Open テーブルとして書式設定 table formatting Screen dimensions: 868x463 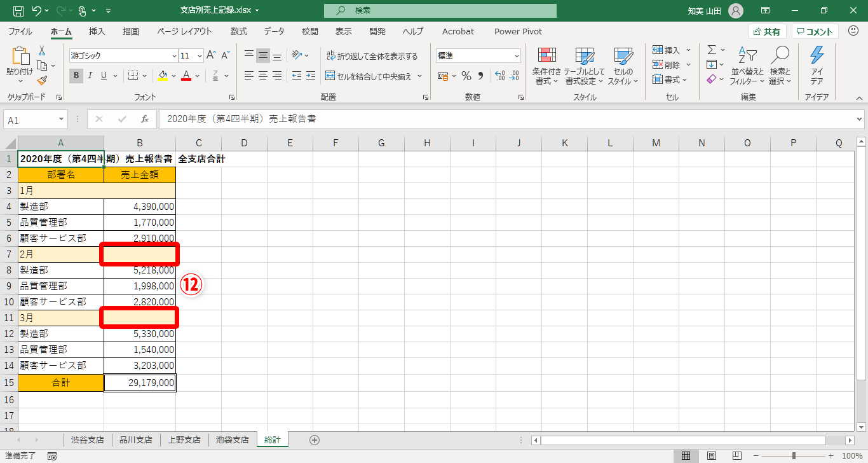pos(585,67)
